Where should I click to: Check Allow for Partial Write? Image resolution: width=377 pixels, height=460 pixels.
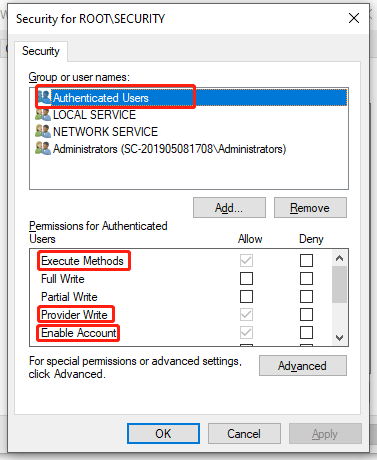246,296
